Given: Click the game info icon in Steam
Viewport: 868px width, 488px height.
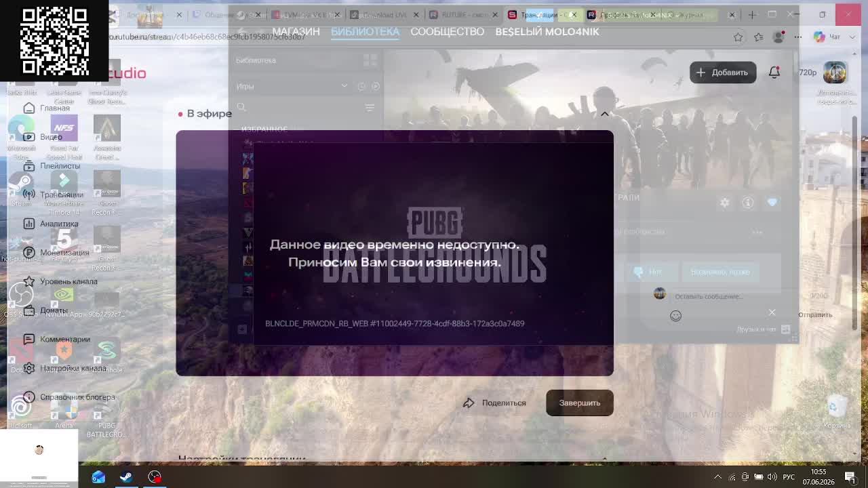Looking at the screenshot, I should [x=748, y=203].
